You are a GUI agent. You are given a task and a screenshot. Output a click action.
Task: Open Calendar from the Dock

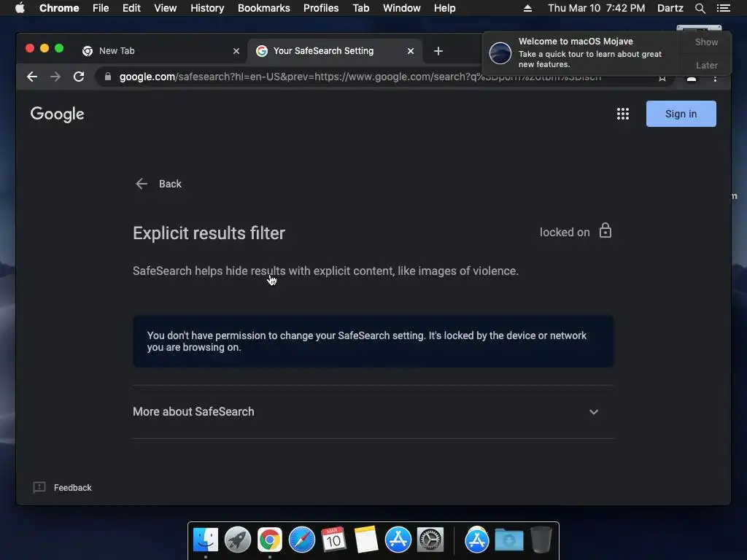(333, 540)
